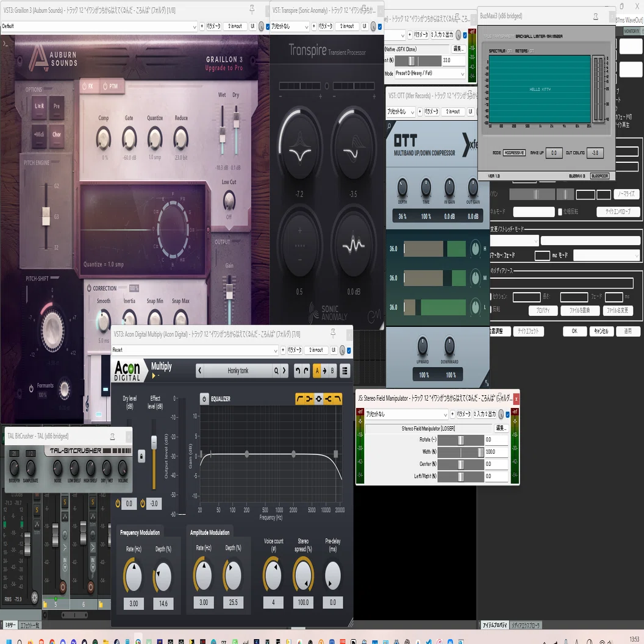Select the high-cut filter band in Multiply equalizer
644x644 pixels.
(337, 399)
